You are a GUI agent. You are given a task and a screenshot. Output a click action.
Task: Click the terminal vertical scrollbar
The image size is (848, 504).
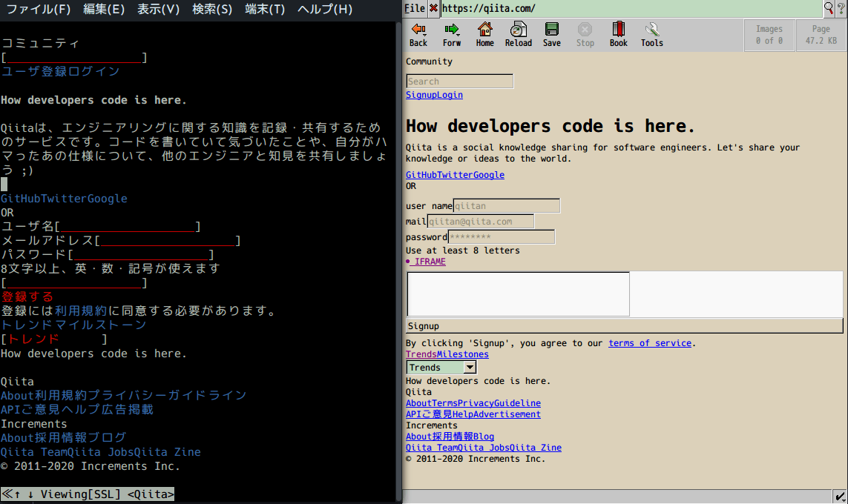click(x=399, y=262)
